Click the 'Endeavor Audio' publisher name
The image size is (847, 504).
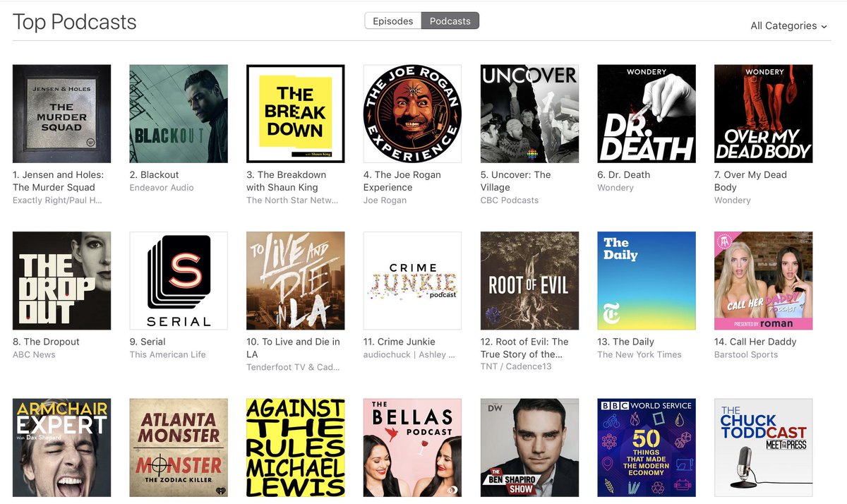pyautogui.click(x=162, y=188)
